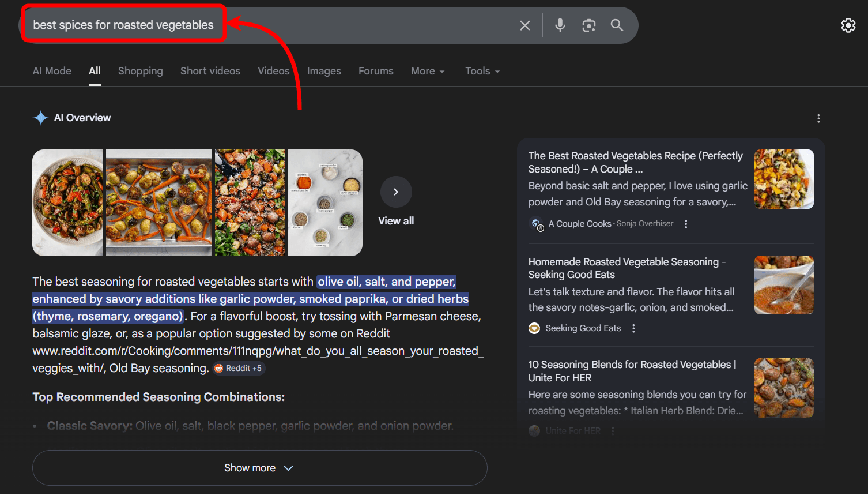Open the three-dot menu on Seeking Good Eats result
Screen dimensions: 868x495
point(633,328)
